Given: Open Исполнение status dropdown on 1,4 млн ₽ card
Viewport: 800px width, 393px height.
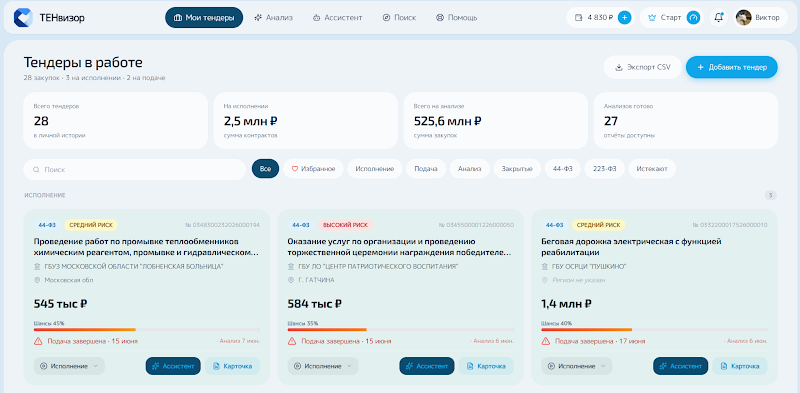Looking at the screenshot, I should (577, 366).
